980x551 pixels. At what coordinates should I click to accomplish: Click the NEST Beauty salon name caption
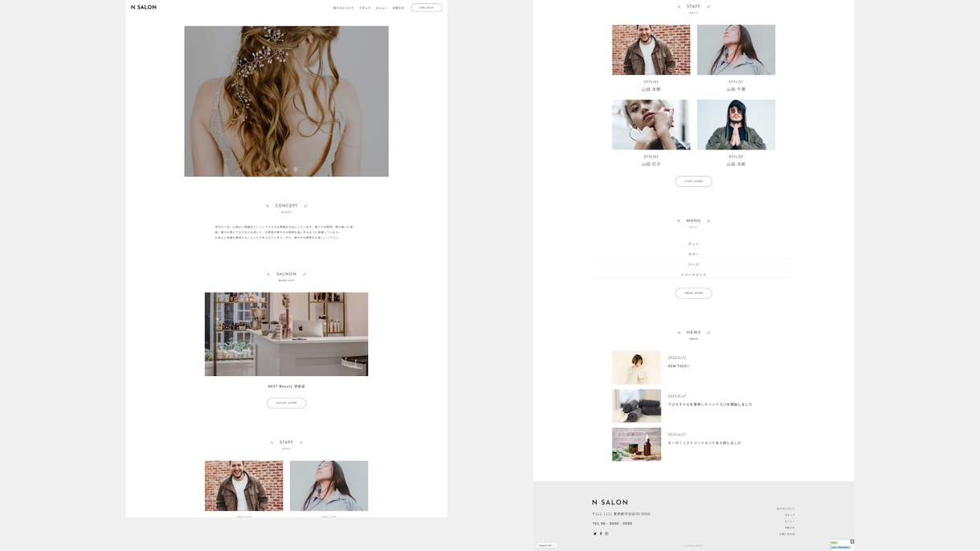coord(287,386)
